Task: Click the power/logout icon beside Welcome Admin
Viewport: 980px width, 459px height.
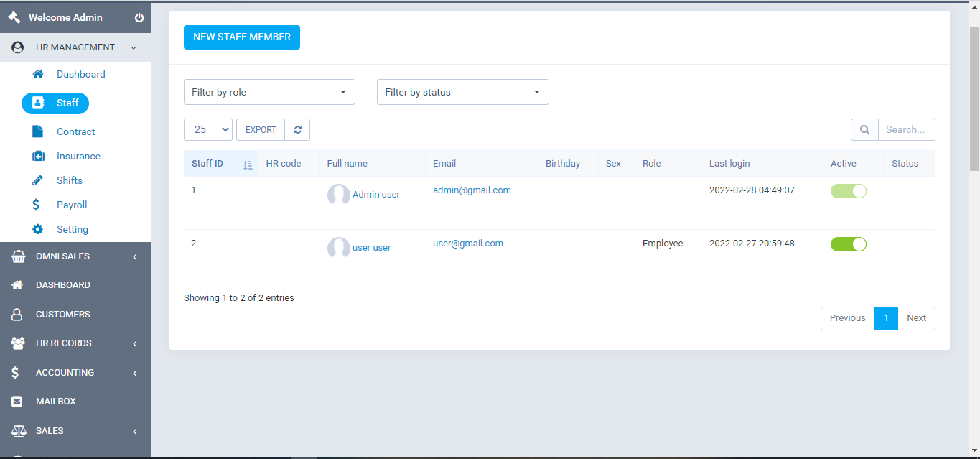Action: (139, 17)
